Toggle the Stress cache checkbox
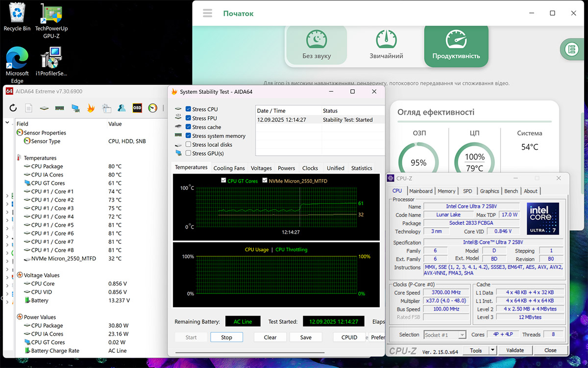The height and width of the screenshot is (368, 588). point(188,127)
